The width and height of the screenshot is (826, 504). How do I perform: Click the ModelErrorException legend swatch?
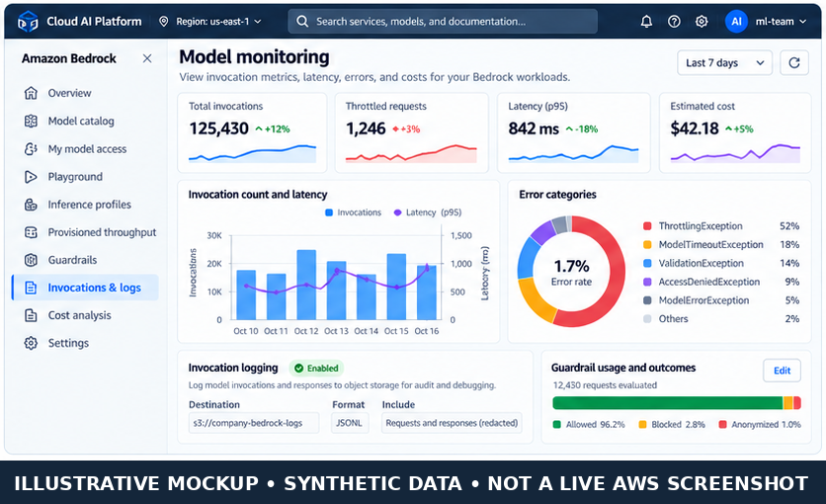click(x=647, y=300)
